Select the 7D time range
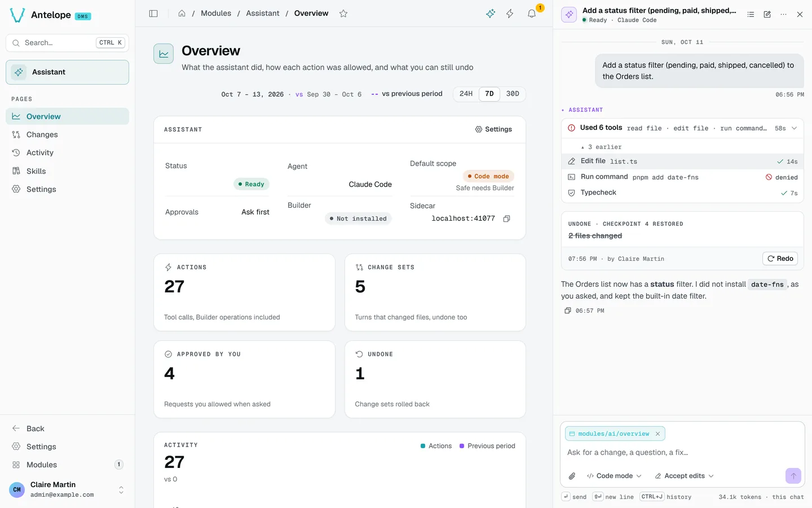Screen dimensions: 812x508 click(489, 94)
